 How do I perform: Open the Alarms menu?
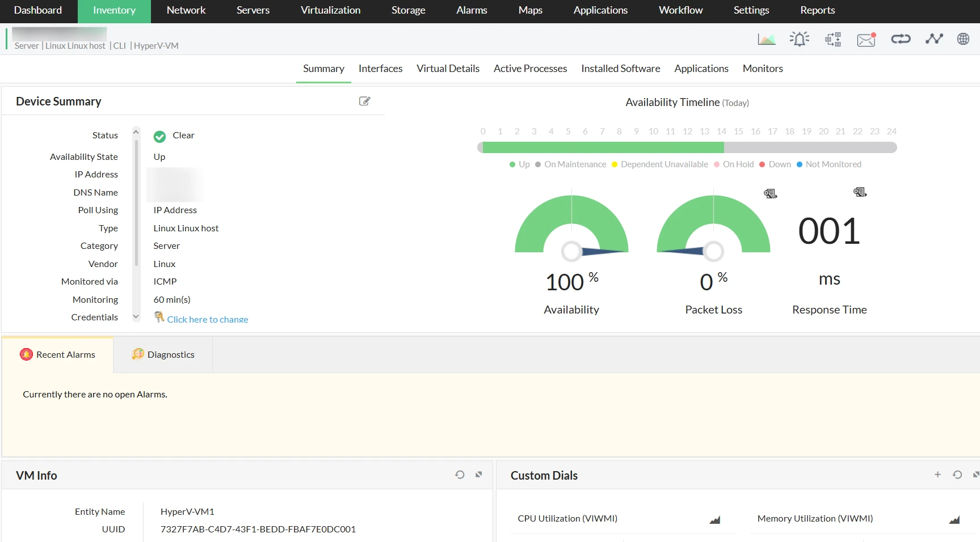472,10
